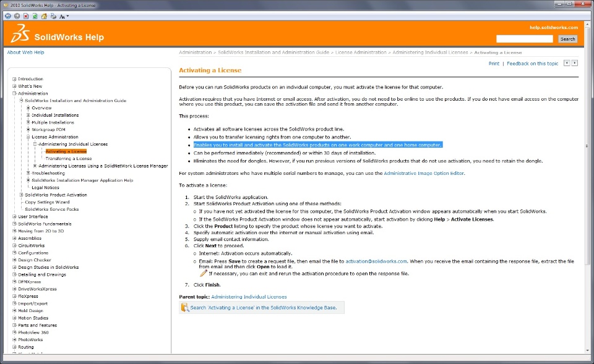The width and height of the screenshot is (594, 364).
Task: Go to Home using house icon
Action: 45,16
